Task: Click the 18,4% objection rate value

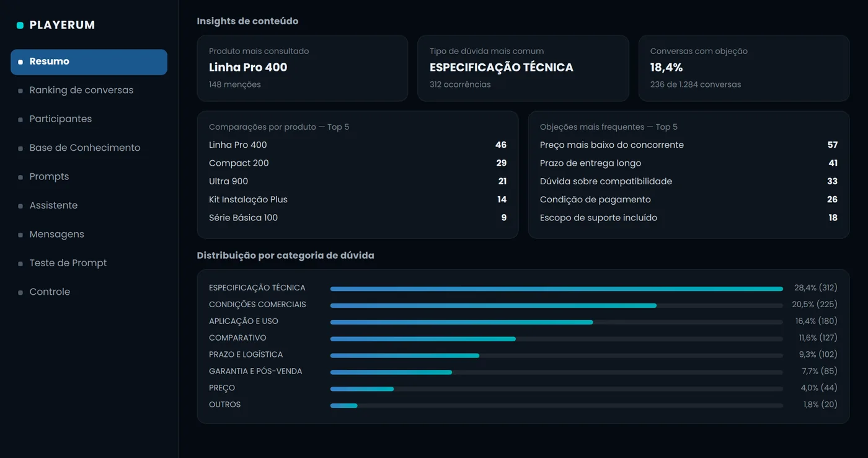Action: (x=666, y=68)
